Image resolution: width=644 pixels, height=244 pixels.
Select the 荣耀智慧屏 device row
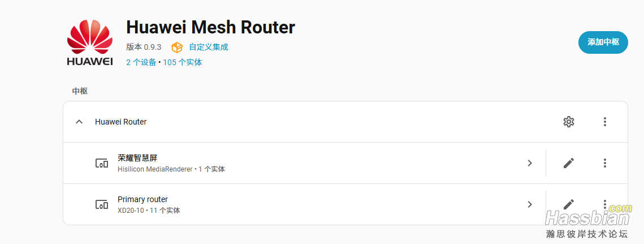tap(304, 163)
